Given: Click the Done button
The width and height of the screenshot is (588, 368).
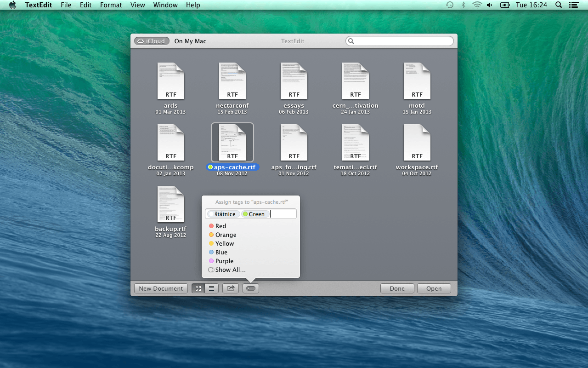Looking at the screenshot, I should coord(397,288).
